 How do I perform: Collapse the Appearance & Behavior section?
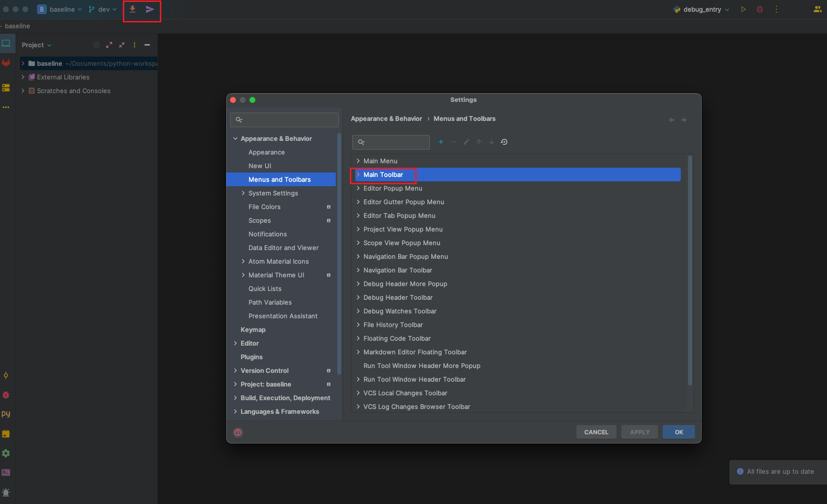point(235,138)
